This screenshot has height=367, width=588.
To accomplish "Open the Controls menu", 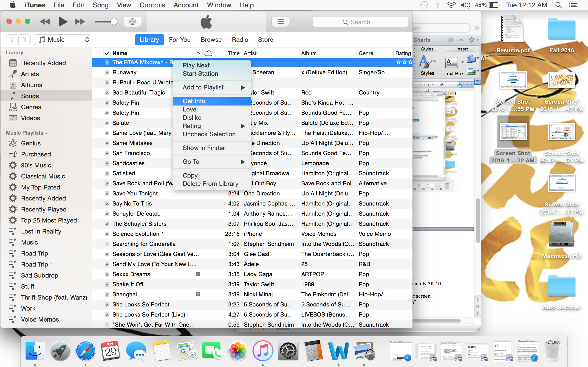I will point(152,5).
